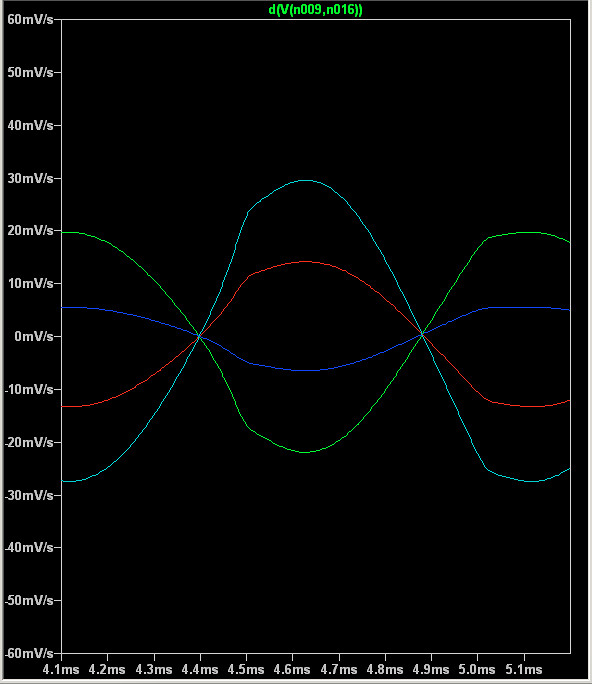Click the blue trace minimum near -6mV/s
Viewport: 592px width, 684px height.
[307, 370]
